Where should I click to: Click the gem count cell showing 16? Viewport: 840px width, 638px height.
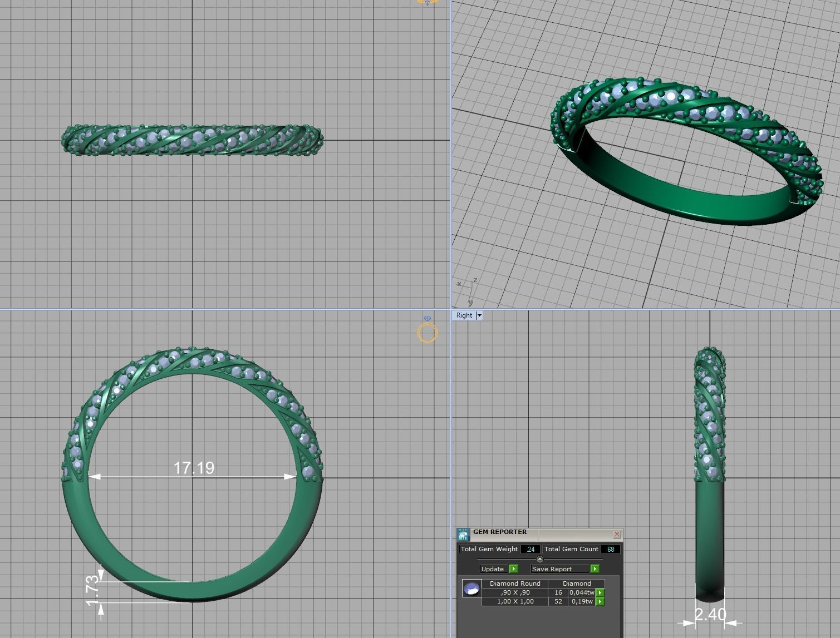(x=558, y=592)
